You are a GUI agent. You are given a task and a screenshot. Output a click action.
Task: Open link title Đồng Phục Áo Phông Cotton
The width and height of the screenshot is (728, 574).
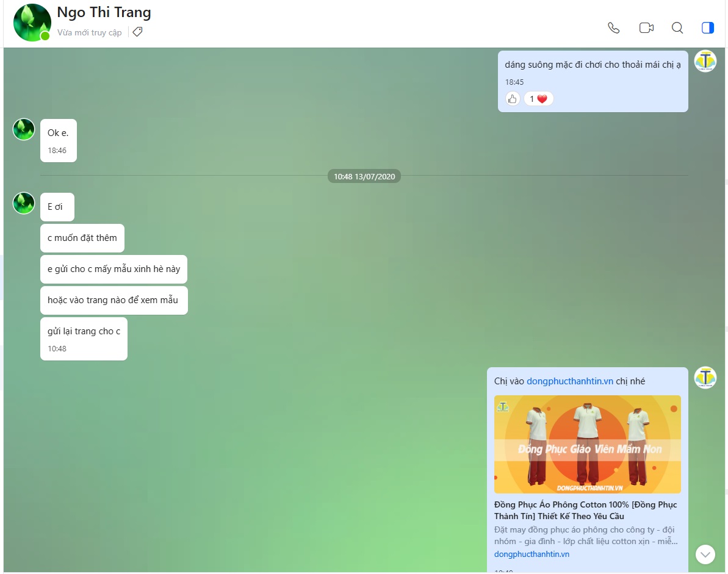585,511
